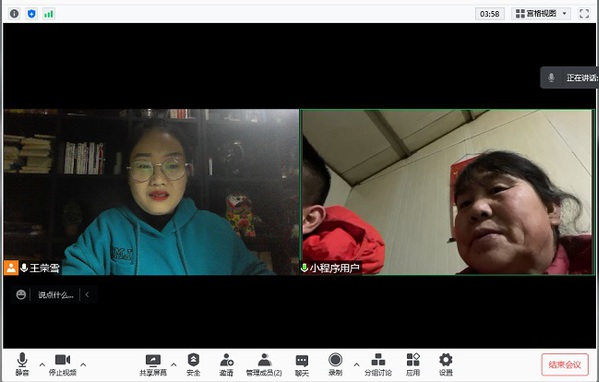
Task: Enter fullscreen using top-right icon
Action: pos(584,14)
